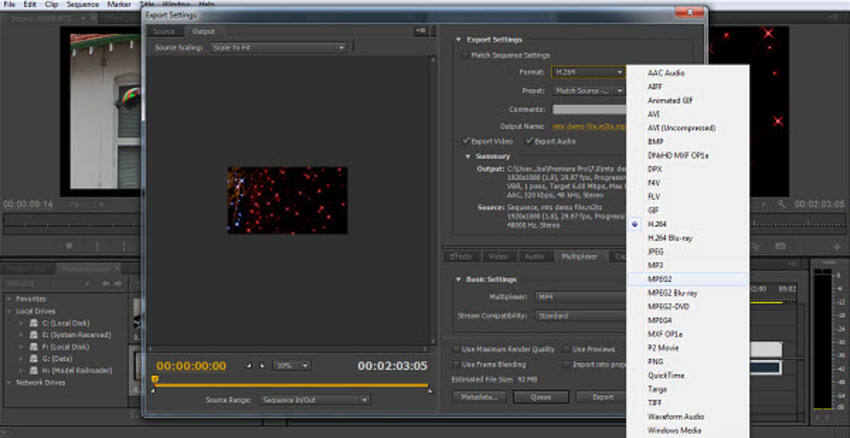Open preview zoom level dropdown

point(292,366)
